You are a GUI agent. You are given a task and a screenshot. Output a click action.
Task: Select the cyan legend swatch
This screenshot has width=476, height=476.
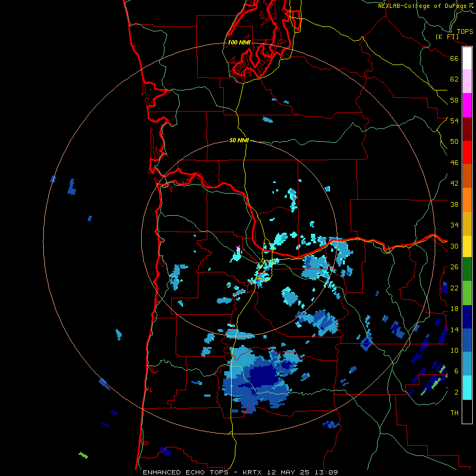point(467,388)
